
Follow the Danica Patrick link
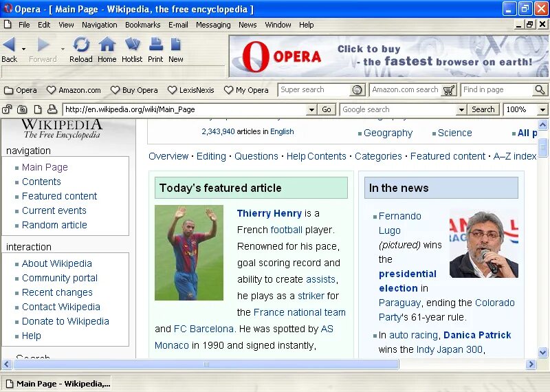(477, 335)
